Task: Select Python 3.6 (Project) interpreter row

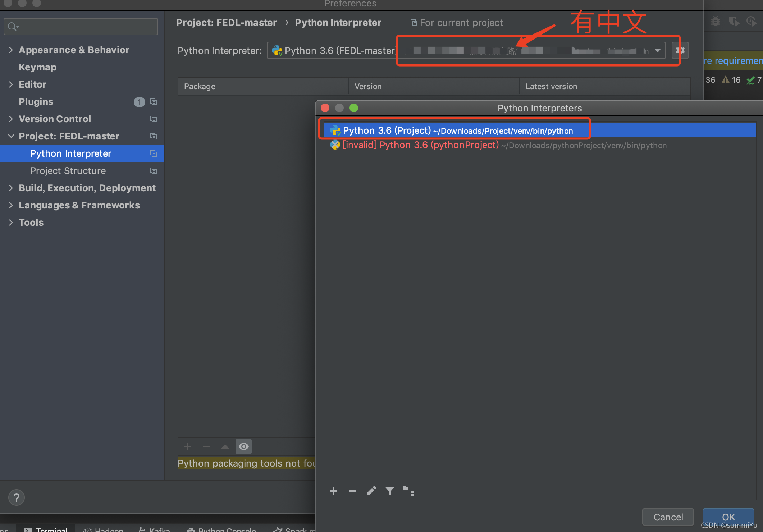Action: coord(540,130)
